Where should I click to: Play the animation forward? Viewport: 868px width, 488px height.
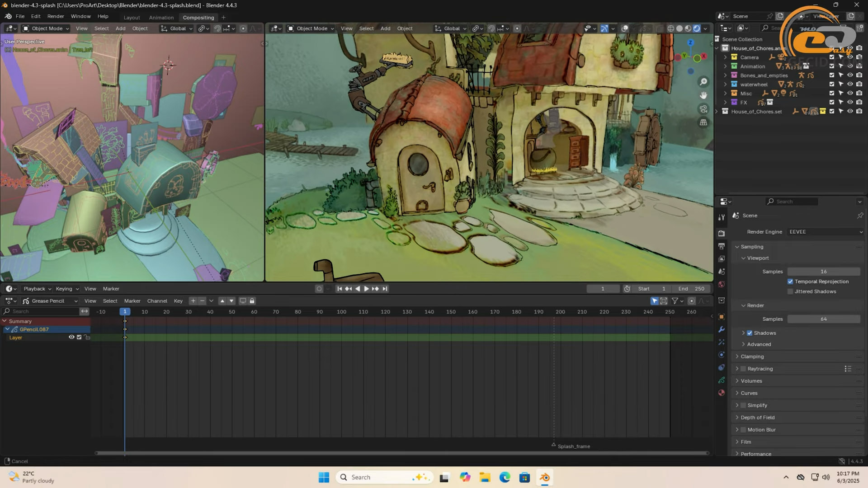[366, 289]
